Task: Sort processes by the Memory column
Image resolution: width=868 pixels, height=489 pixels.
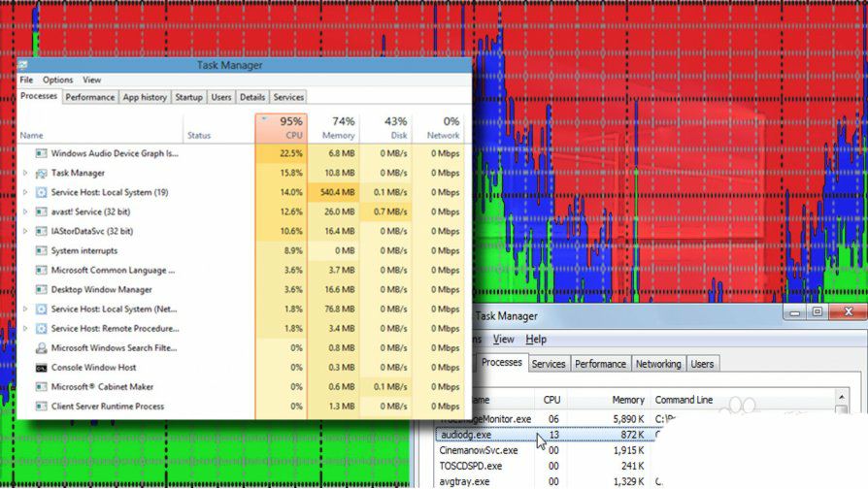Action: click(x=338, y=128)
